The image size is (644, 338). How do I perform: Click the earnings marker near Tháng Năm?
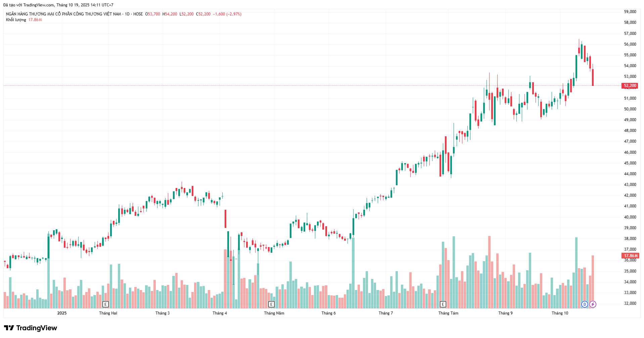point(271,304)
